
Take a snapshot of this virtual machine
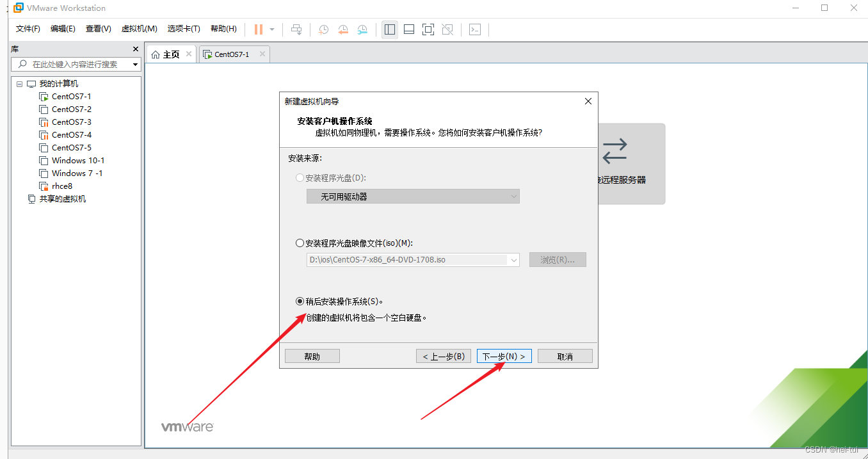[323, 29]
